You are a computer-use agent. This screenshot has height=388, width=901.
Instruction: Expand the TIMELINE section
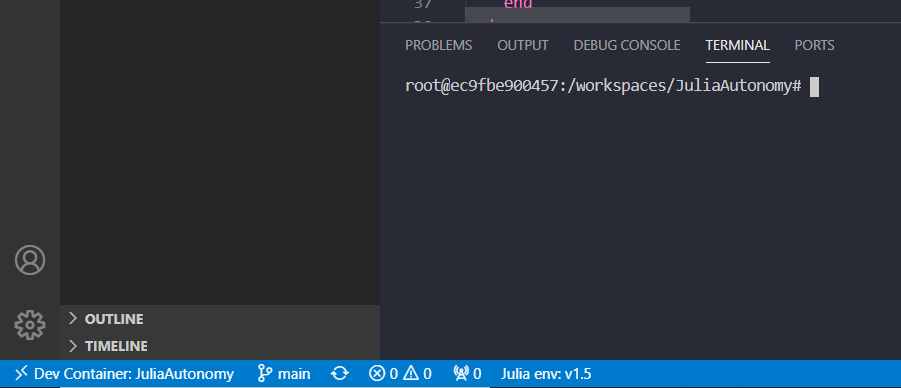click(x=220, y=346)
